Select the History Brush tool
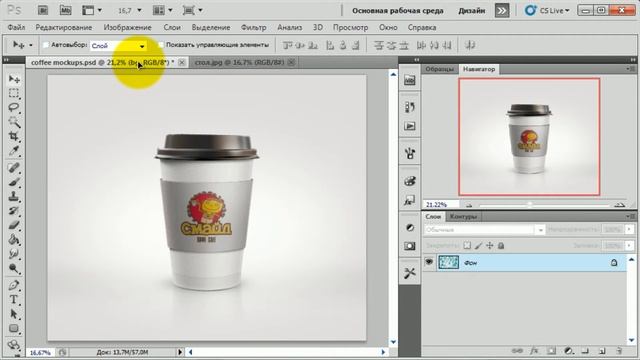This screenshot has width=640, height=360. pos(14,211)
